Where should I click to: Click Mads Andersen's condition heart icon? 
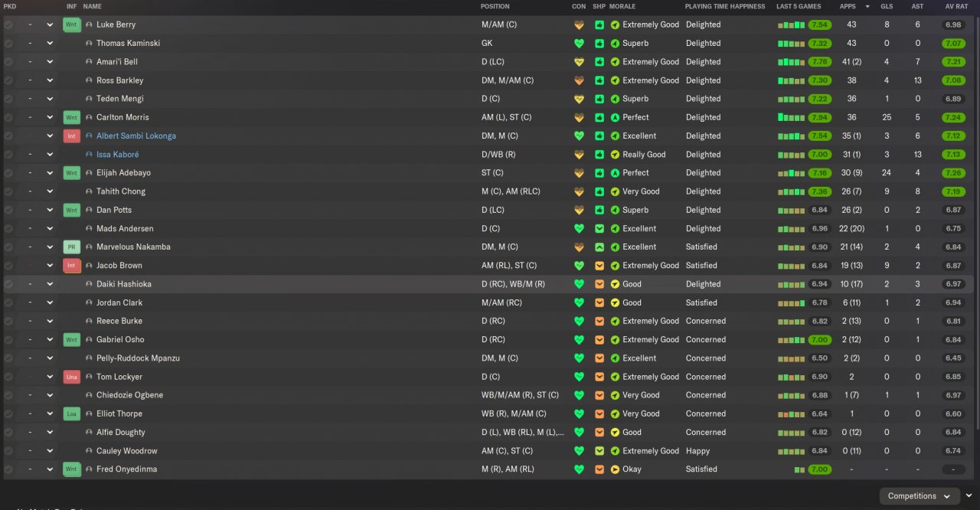coord(579,228)
